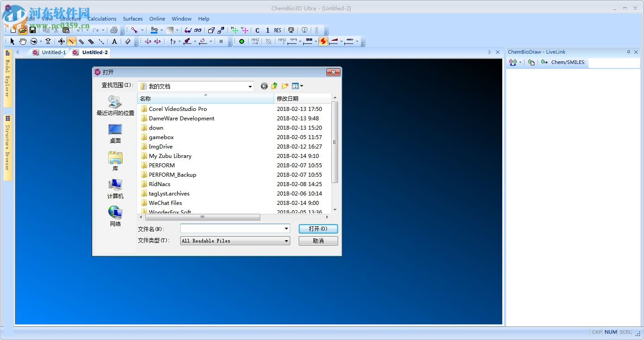Sort by the 修改日期 column header
The width and height of the screenshot is (644, 340).
point(303,98)
